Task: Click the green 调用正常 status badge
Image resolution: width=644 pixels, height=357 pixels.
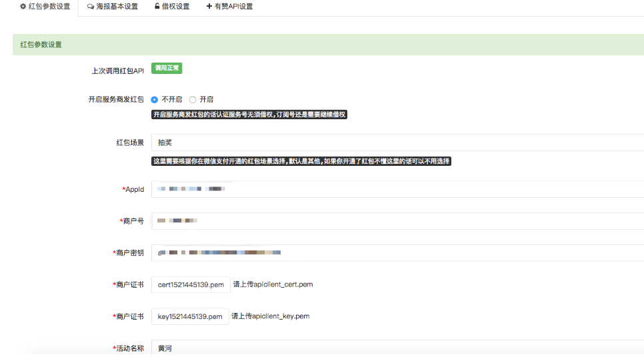Action: tap(167, 68)
